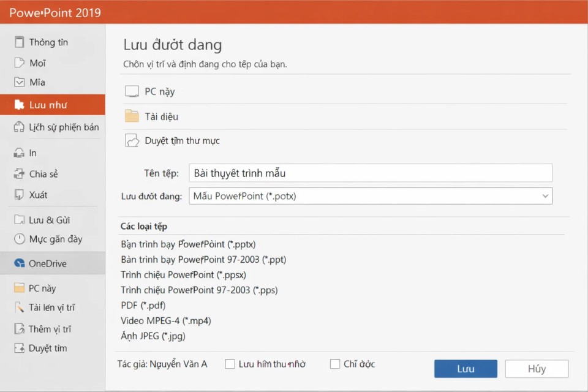Viewport: 588px width, 392px height.
Task: Enable the "Lưu hình thu nhỏ" checkbox
Action: (230, 363)
